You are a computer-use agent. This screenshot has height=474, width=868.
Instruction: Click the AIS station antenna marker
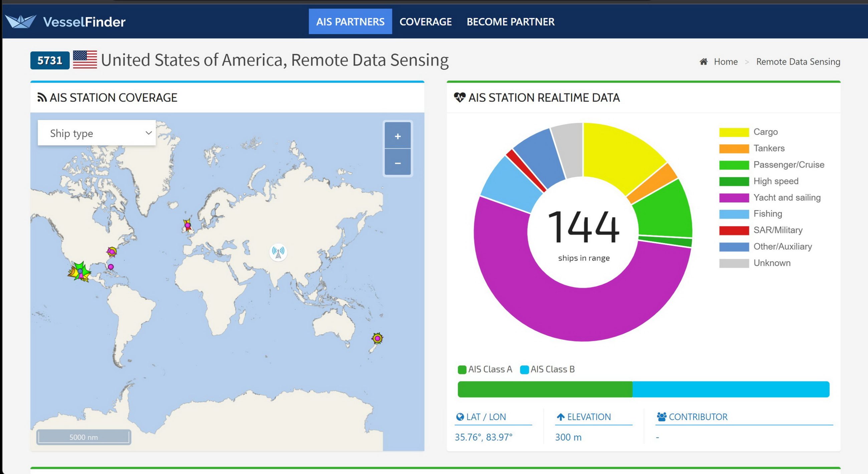pyautogui.click(x=278, y=252)
